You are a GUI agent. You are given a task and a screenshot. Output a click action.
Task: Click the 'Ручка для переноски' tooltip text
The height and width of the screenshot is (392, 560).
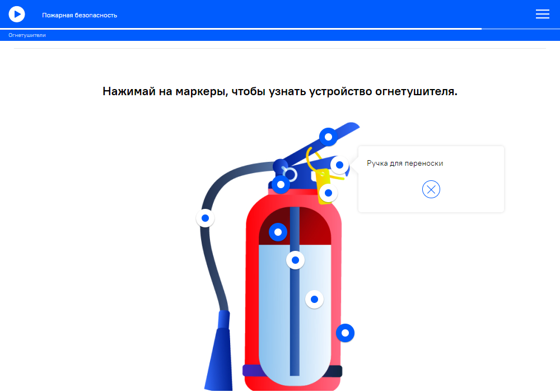tap(405, 163)
